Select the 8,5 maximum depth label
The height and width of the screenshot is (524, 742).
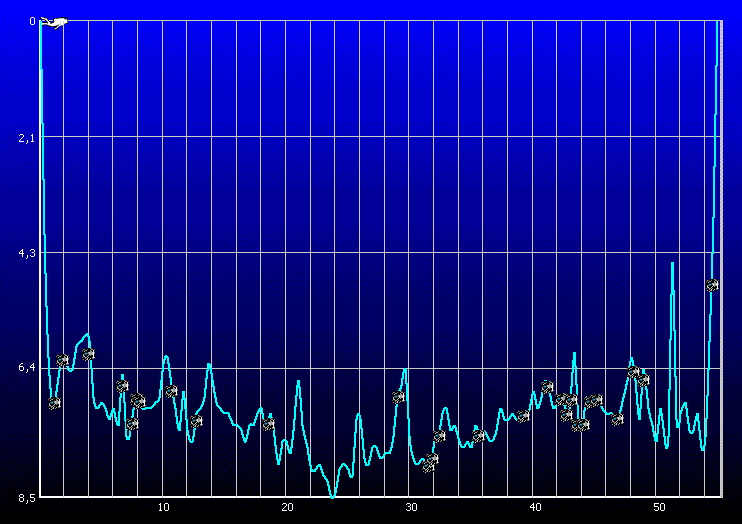point(26,498)
